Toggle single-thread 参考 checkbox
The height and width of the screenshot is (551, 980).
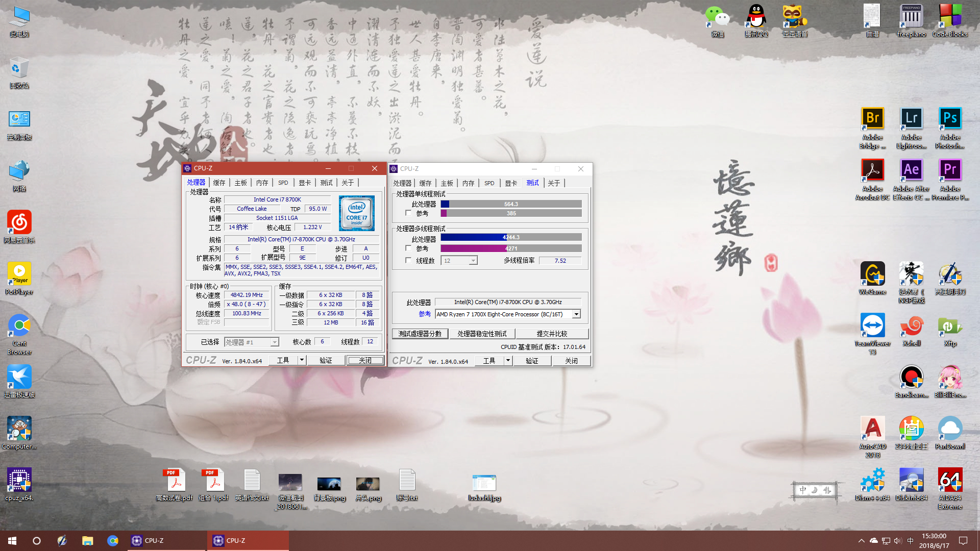pyautogui.click(x=408, y=213)
